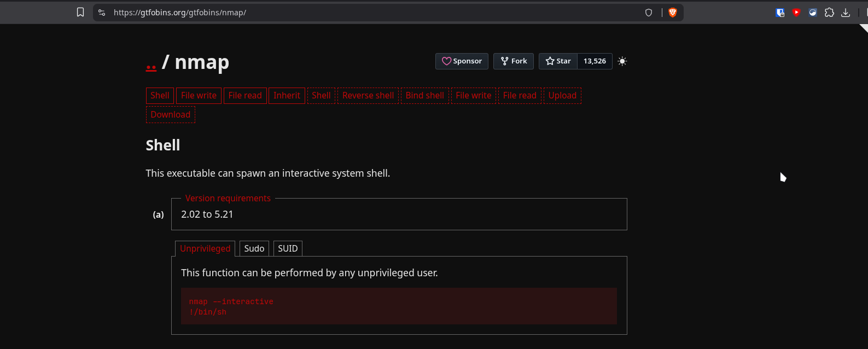Jump to solid-bordered Shell tag
Image resolution: width=868 pixels, height=349 pixels.
[x=160, y=96]
